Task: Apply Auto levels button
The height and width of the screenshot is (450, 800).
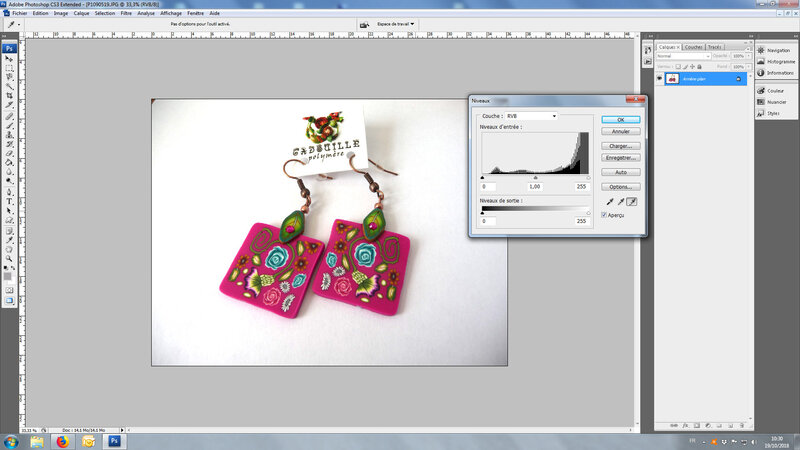Action: pos(620,172)
